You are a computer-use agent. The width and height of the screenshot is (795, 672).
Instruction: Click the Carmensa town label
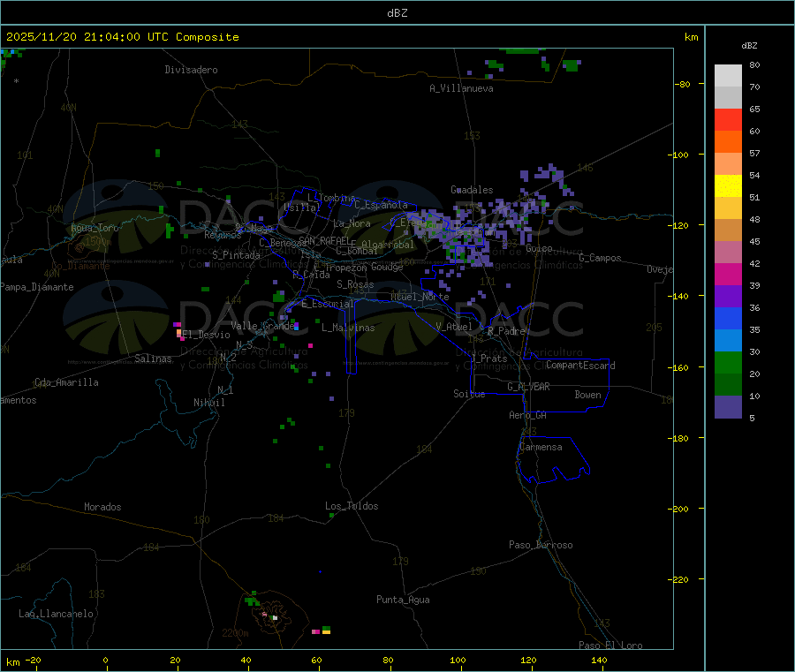pos(541,447)
